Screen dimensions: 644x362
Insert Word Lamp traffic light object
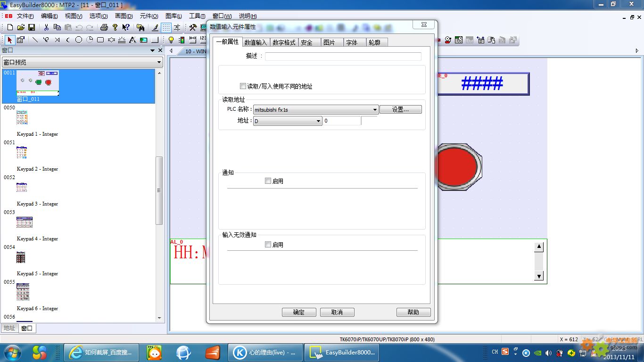(x=182, y=40)
